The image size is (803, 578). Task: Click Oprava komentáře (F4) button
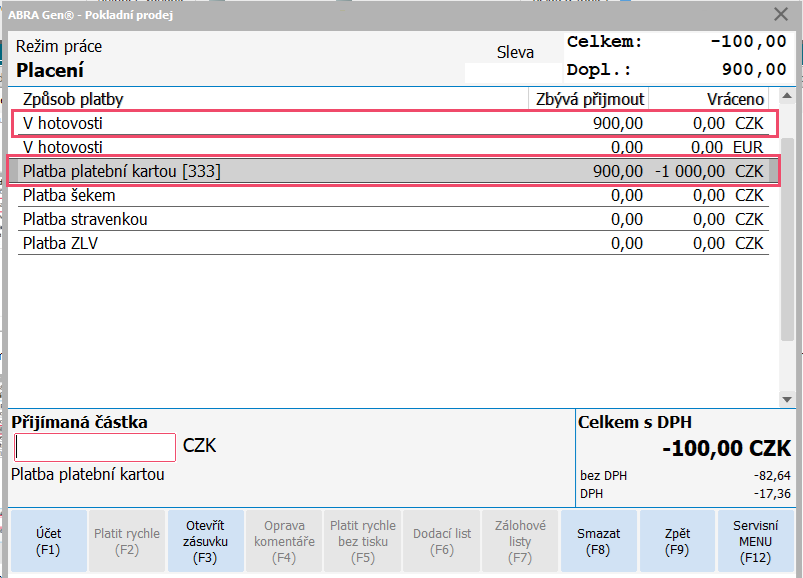coord(284,541)
